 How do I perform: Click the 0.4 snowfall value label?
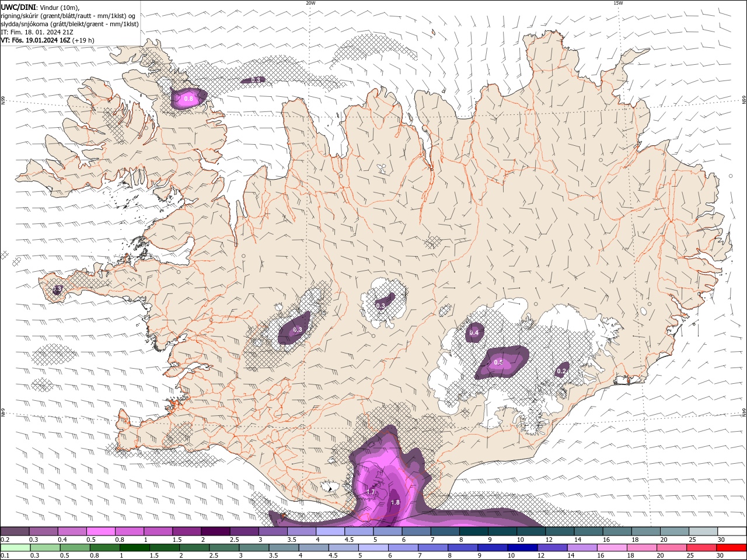(x=474, y=333)
